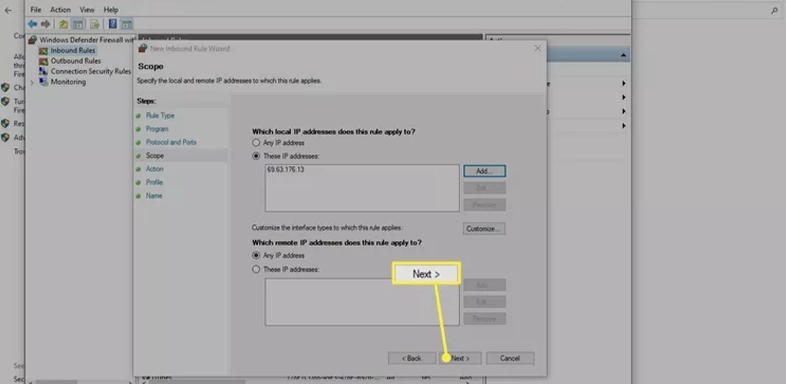This screenshot has width=786, height=384.
Task: Choose Any IP address for local addresses
Action: coord(256,143)
